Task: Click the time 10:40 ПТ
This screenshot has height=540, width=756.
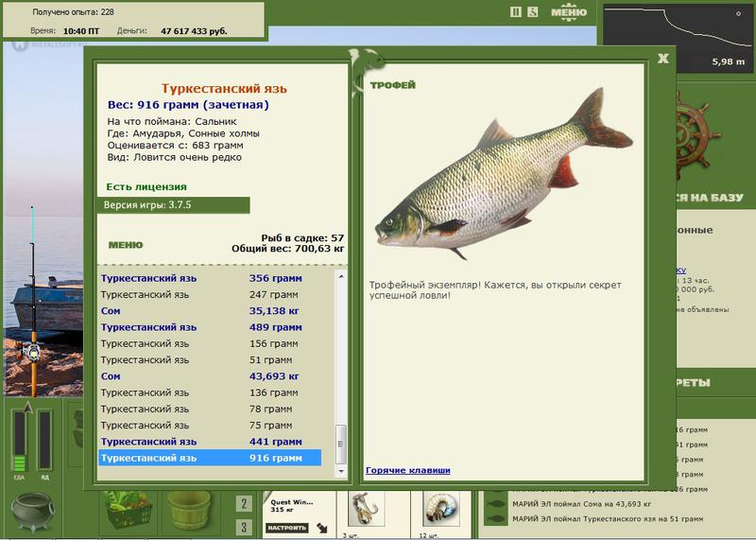Action: 81,31
